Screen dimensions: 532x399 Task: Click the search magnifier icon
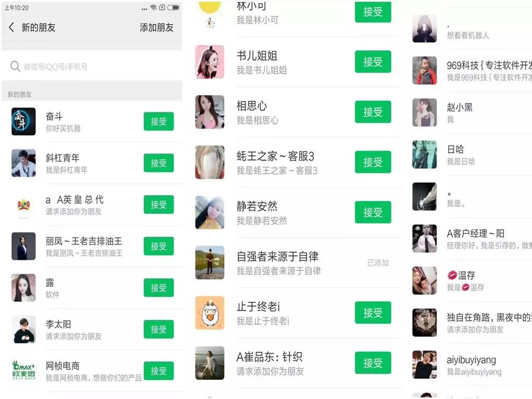(15, 66)
